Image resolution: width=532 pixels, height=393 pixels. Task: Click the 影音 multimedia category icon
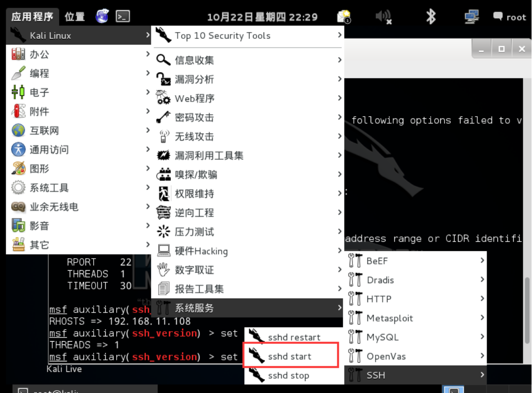pos(18,226)
